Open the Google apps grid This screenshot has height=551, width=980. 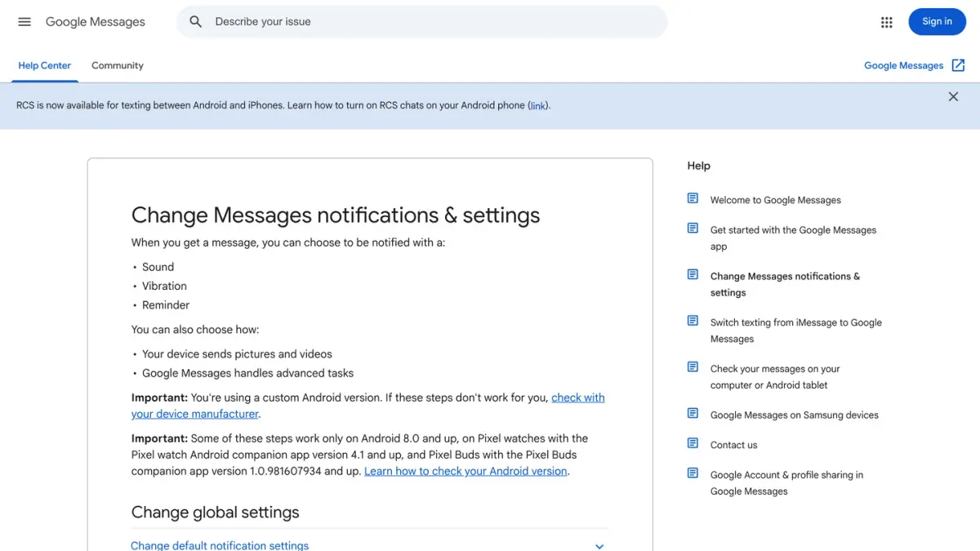pos(887,22)
